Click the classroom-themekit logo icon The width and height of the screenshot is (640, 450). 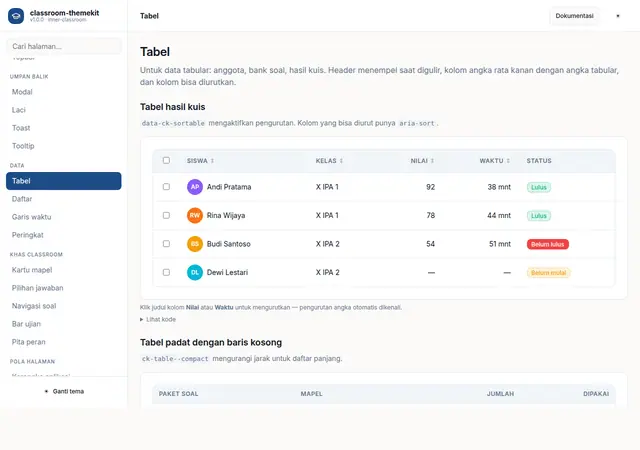(x=16, y=16)
